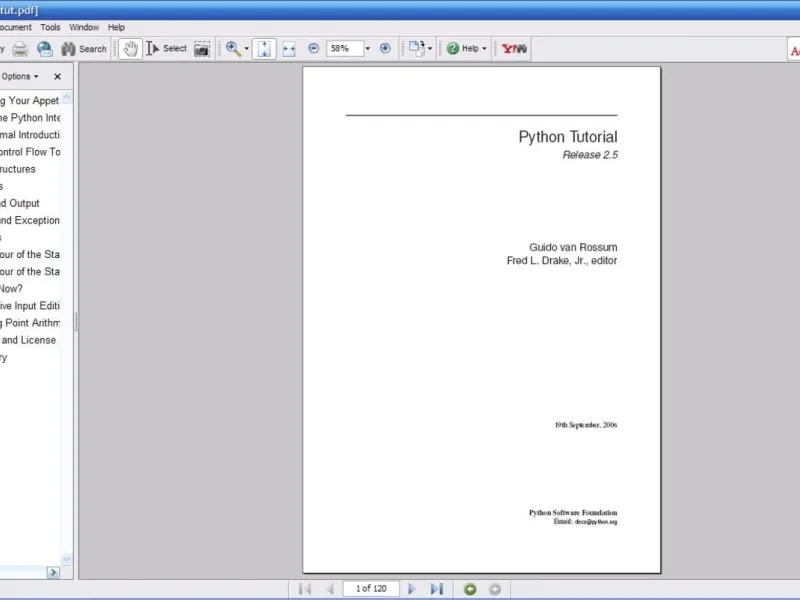
Task: Open zoom percentage dropdown arrow
Action: (x=368, y=49)
